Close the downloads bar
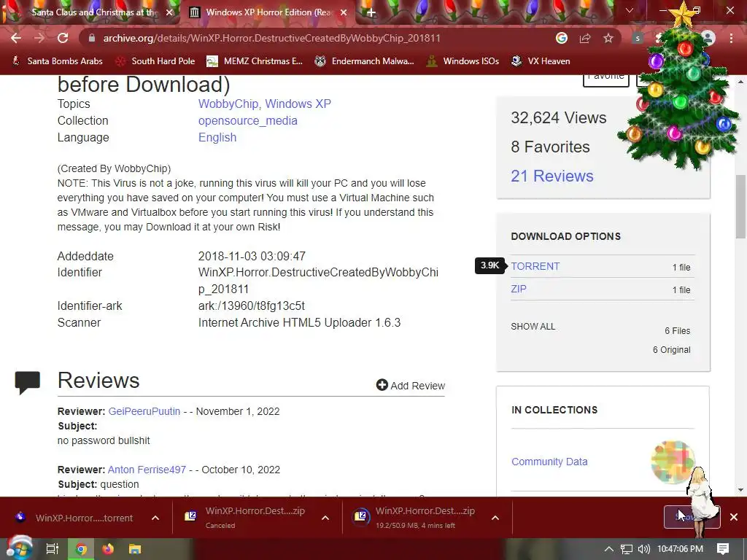This screenshot has width=747, height=560. click(x=734, y=517)
